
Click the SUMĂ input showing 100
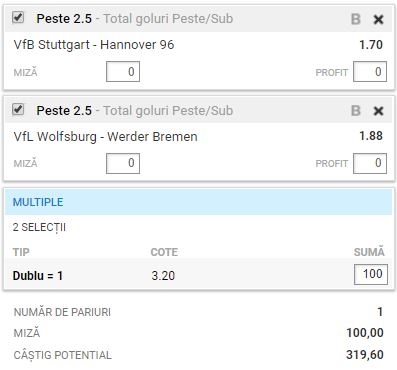(371, 274)
